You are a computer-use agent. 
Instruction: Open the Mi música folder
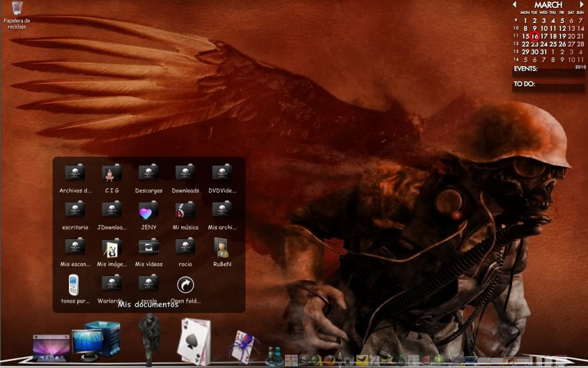point(185,216)
